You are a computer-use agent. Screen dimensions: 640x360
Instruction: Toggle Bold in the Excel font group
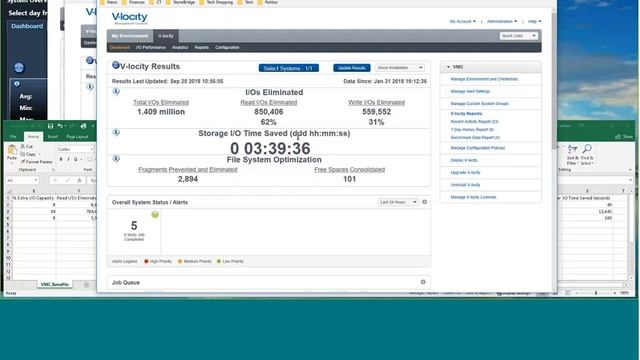[61, 159]
